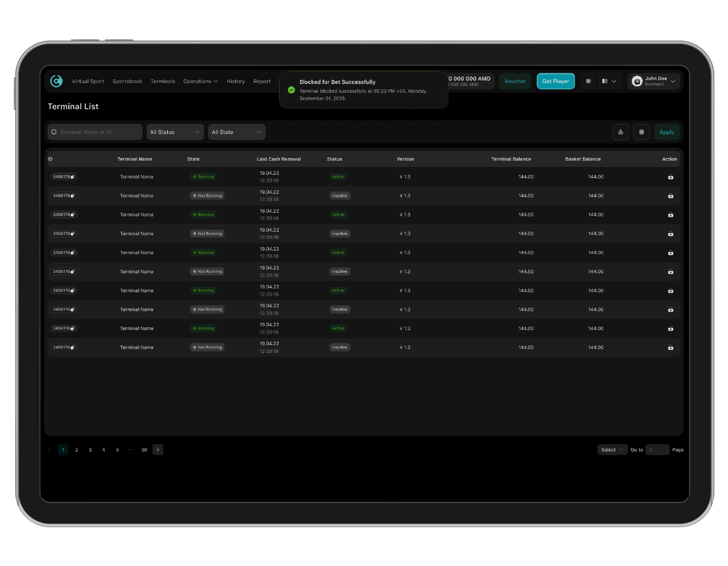Click the refresh icon next to Apply

point(642,132)
